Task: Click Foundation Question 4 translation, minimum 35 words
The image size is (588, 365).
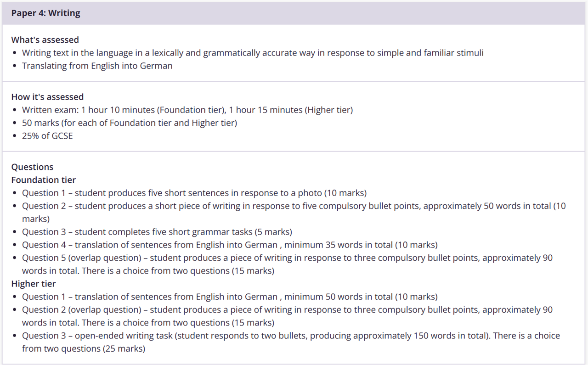Action: click(230, 245)
